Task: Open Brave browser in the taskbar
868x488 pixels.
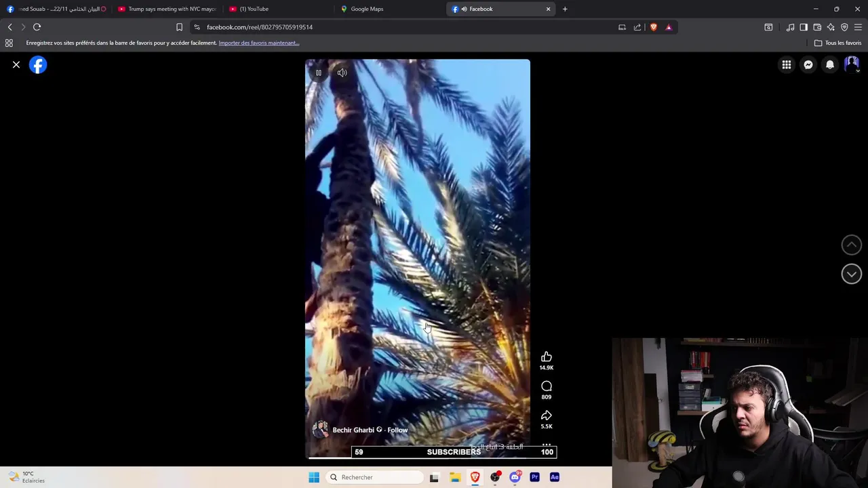Action: [x=475, y=477]
